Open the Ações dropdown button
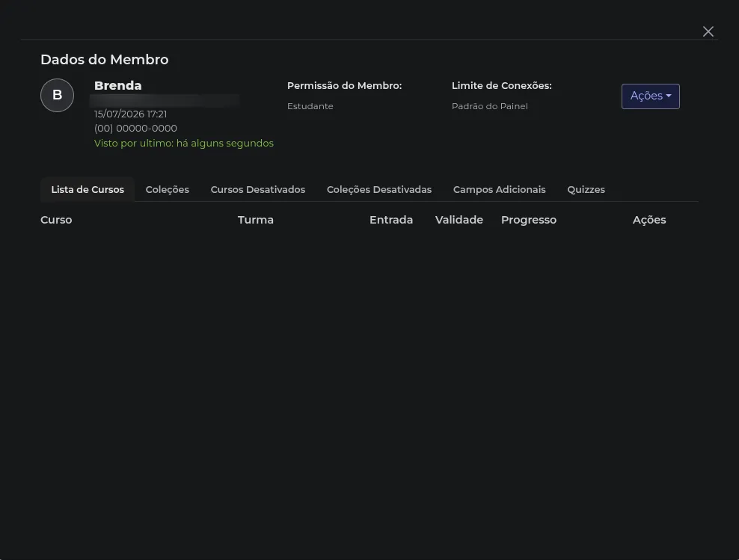Image resolution: width=739 pixels, height=560 pixels. (651, 96)
